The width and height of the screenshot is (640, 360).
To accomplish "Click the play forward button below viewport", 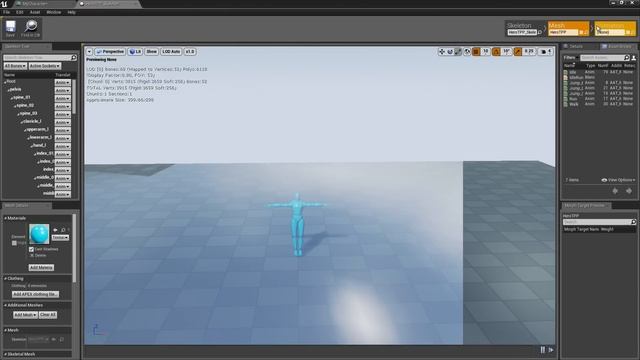I will [x=551, y=350].
